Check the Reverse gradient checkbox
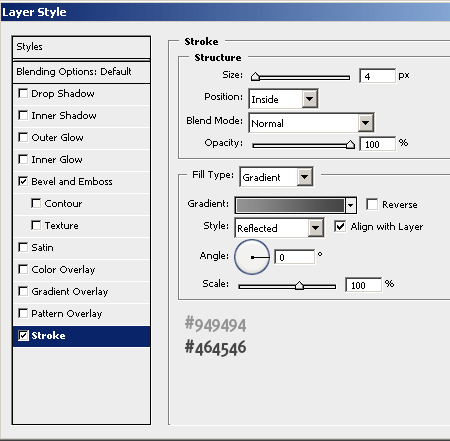450x441 pixels. pos(372,204)
